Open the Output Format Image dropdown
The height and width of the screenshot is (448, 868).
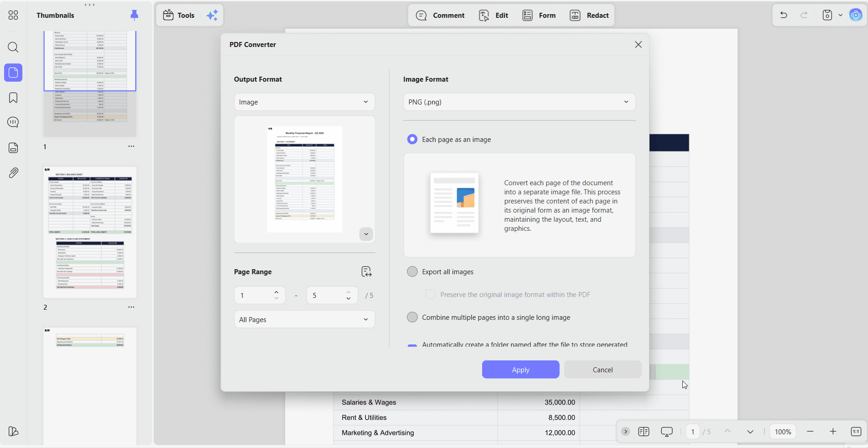tap(304, 102)
